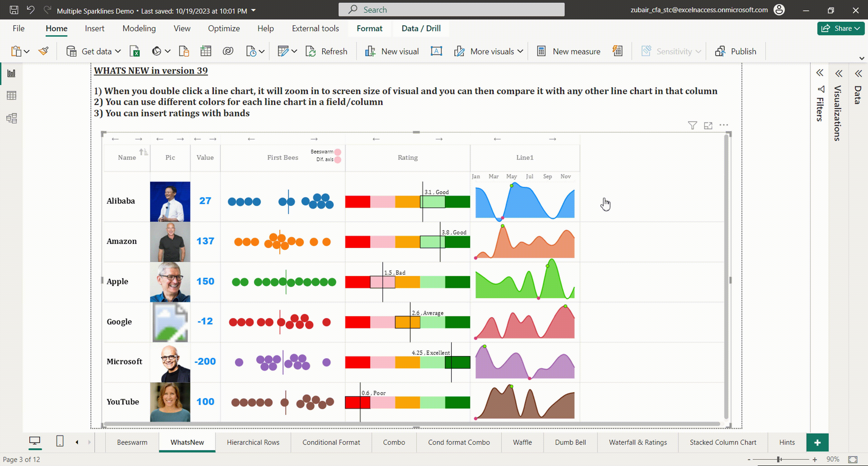The height and width of the screenshot is (466, 868).
Task: Click the Dataverse swirl icon
Action: coord(228,51)
